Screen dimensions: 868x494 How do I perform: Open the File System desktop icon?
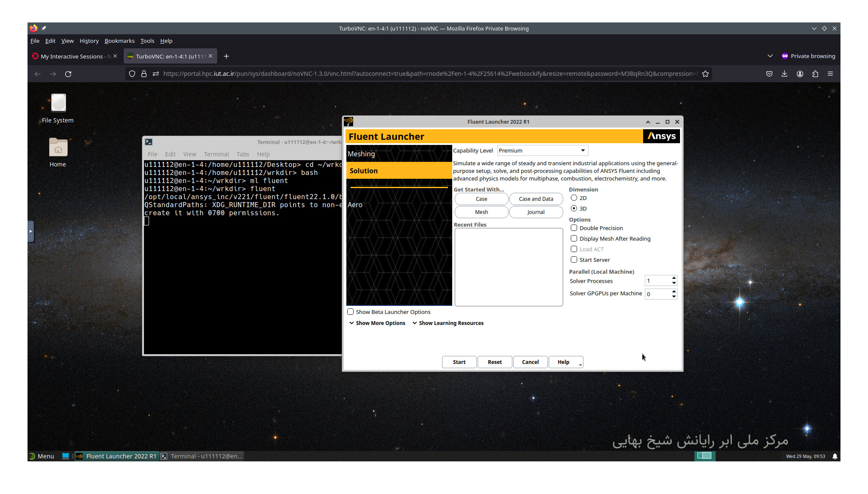pos(58,108)
